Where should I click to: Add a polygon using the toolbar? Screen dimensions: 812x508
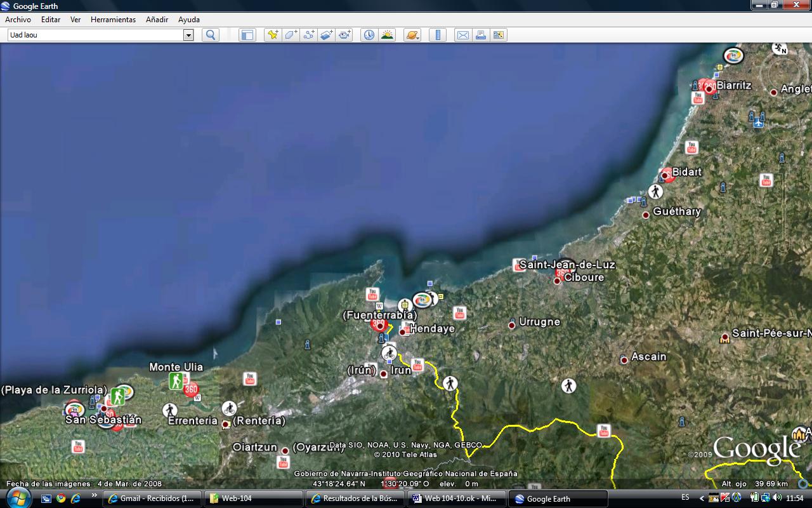[x=291, y=35]
